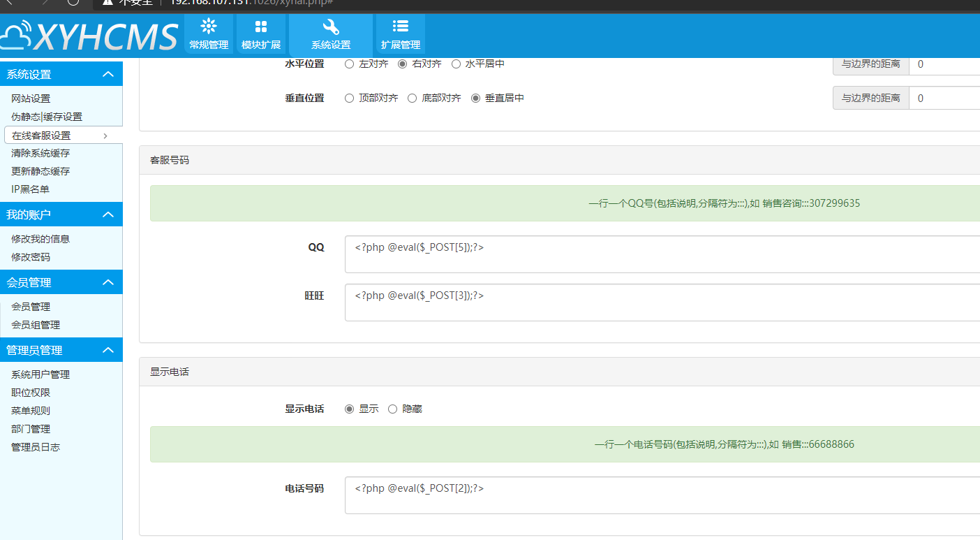Select 水平居中 horizontal position

pos(456,64)
